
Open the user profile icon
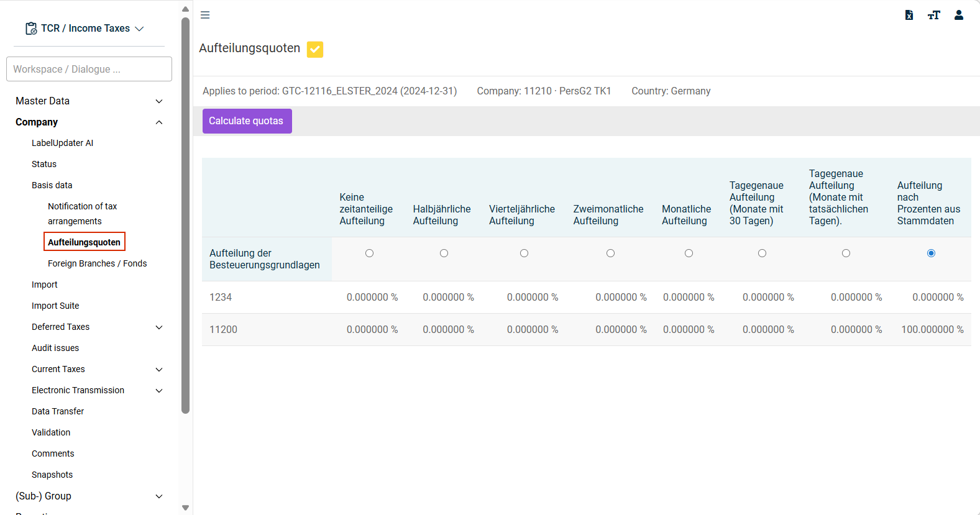tap(959, 15)
